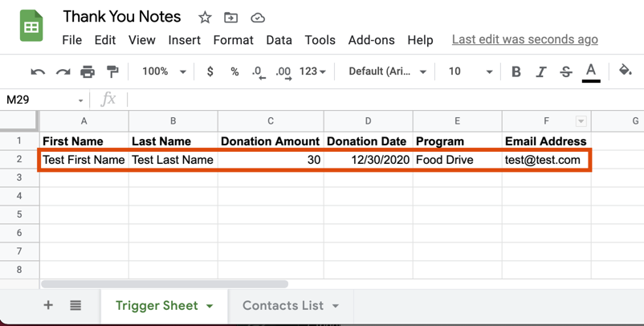Open the Data menu
Image resolution: width=644 pixels, height=326 pixels.
click(279, 40)
